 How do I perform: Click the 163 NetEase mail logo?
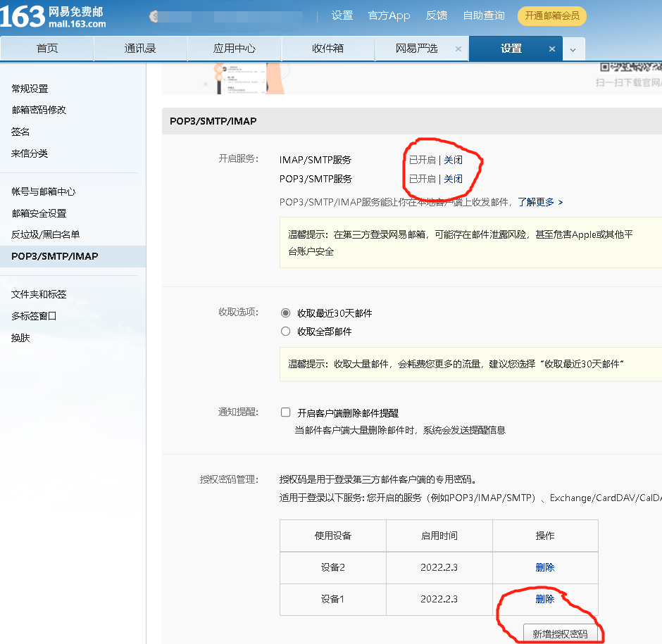[53, 17]
